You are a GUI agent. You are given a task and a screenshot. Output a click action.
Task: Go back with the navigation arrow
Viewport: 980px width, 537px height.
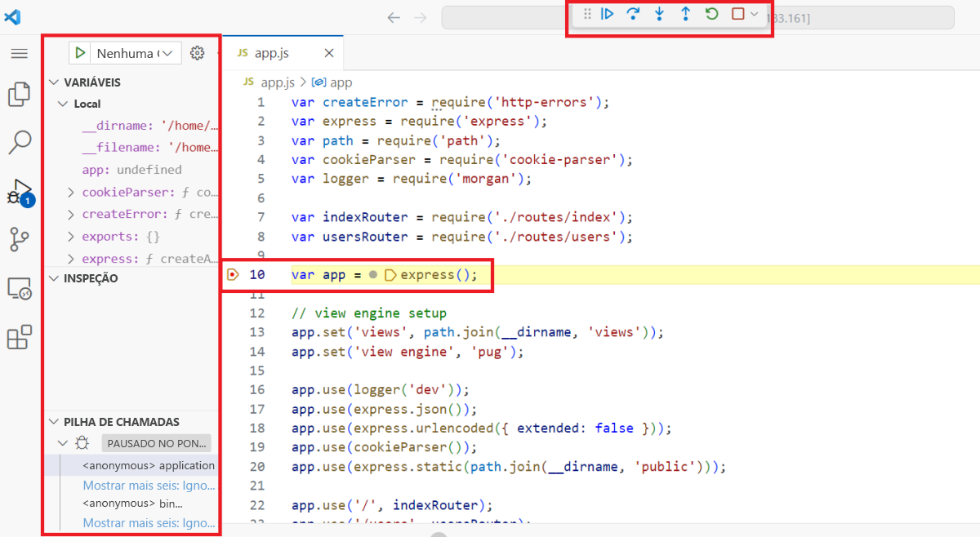pos(394,17)
